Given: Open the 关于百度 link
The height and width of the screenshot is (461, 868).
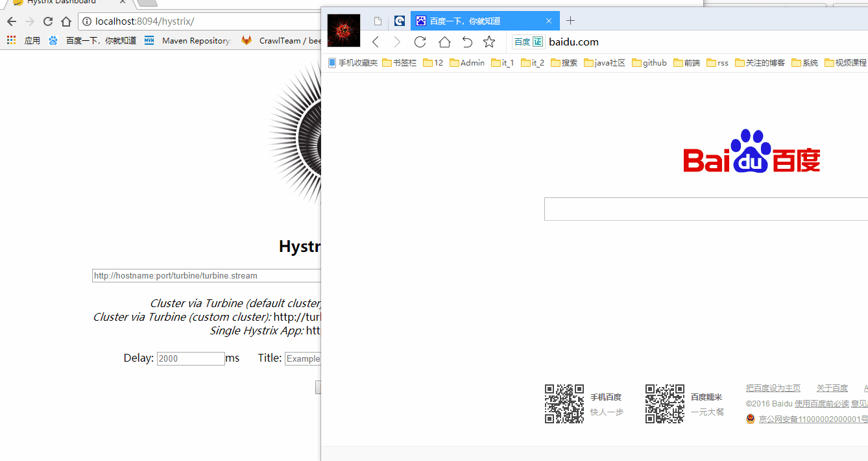Looking at the screenshot, I should pos(832,388).
